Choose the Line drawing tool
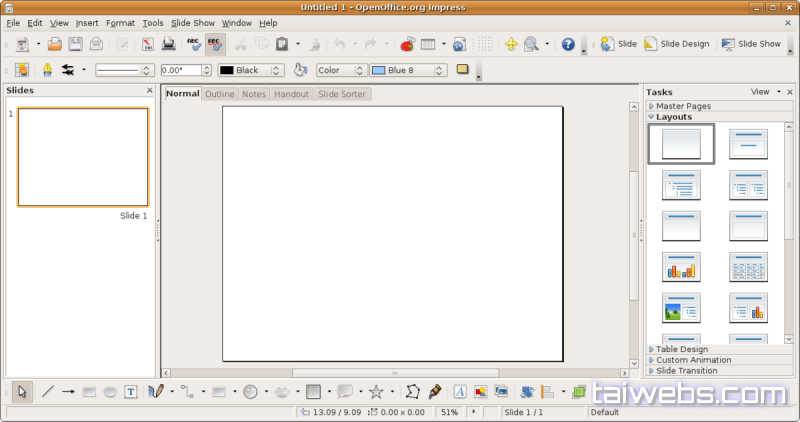Image resolution: width=800 pixels, height=422 pixels. 47,392
